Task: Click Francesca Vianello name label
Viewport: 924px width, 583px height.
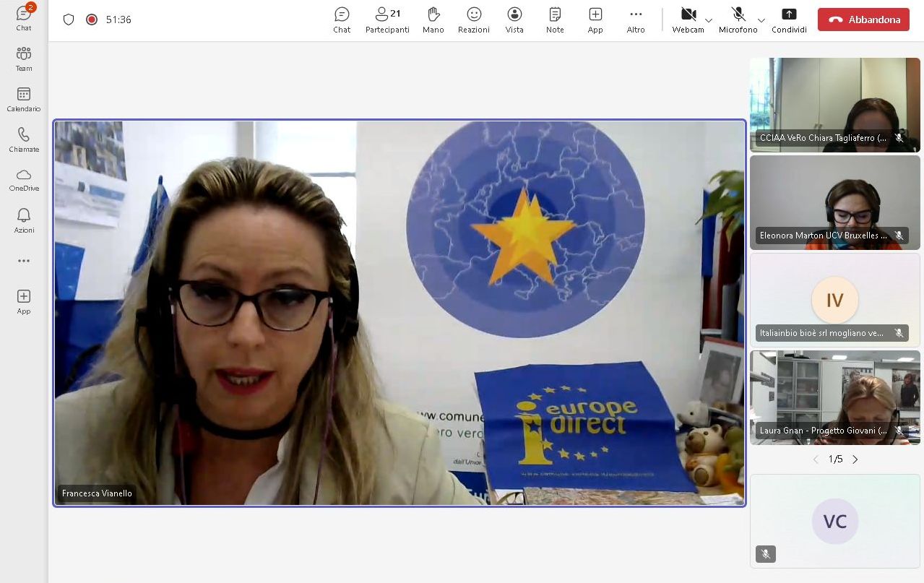Action: pos(97,493)
